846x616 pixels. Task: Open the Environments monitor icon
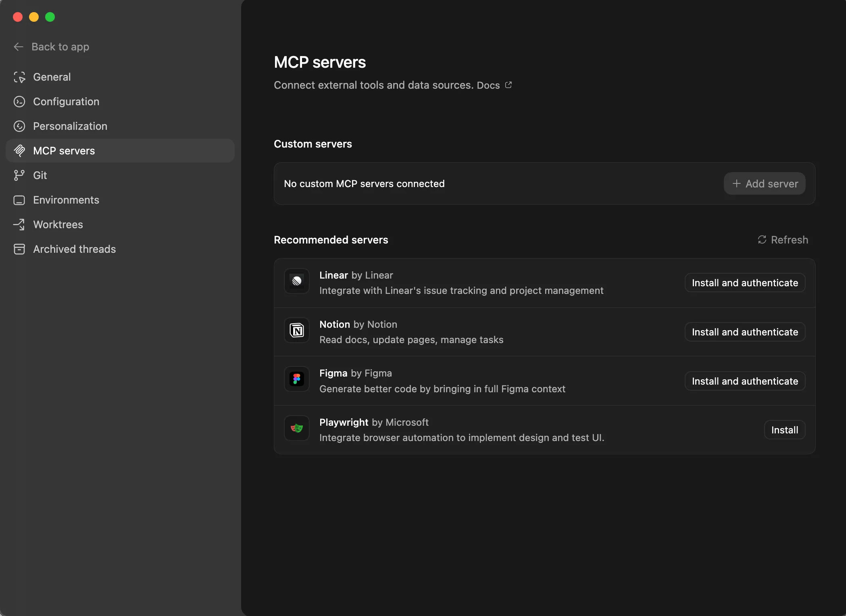pyautogui.click(x=19, y=200)
